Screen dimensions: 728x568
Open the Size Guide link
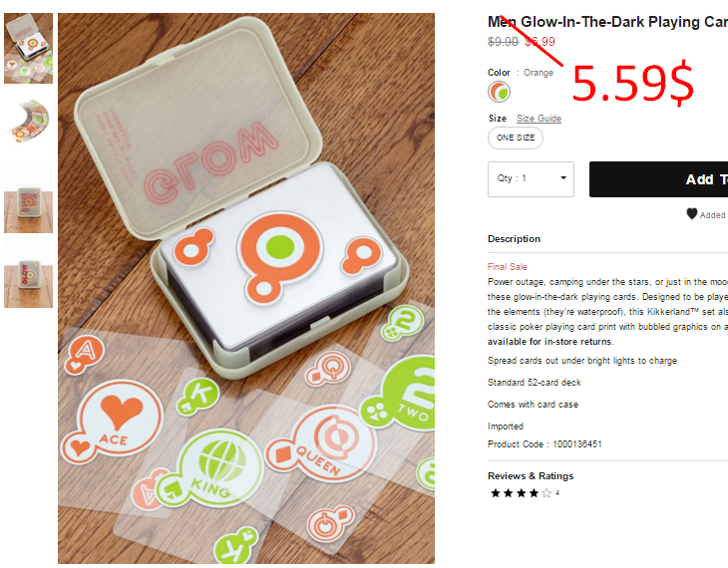click(x=539, y=119)
